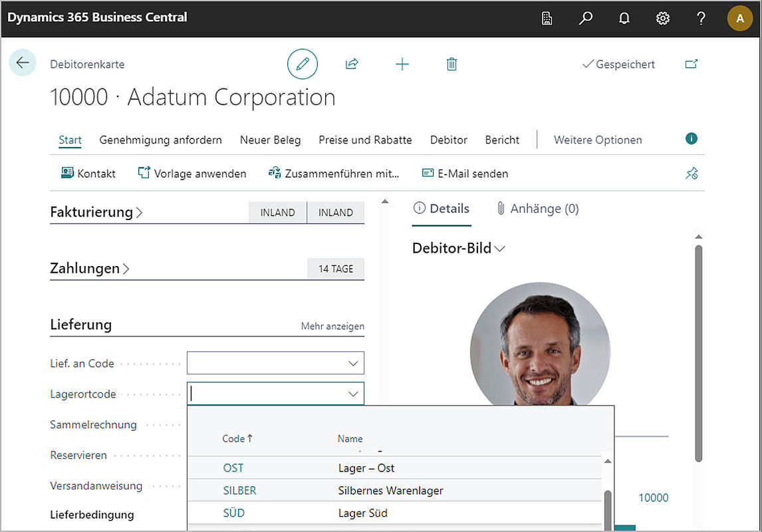Click the Lagerortcode dropdown arrow
This screenshot has height=532, width=762.
click(353, 394)
